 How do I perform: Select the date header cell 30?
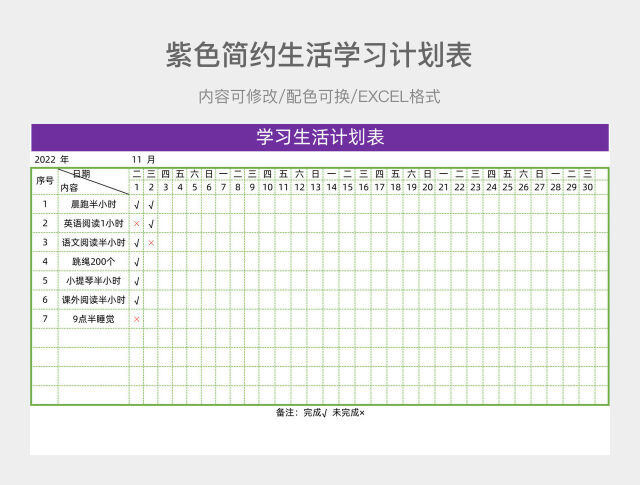587,187
